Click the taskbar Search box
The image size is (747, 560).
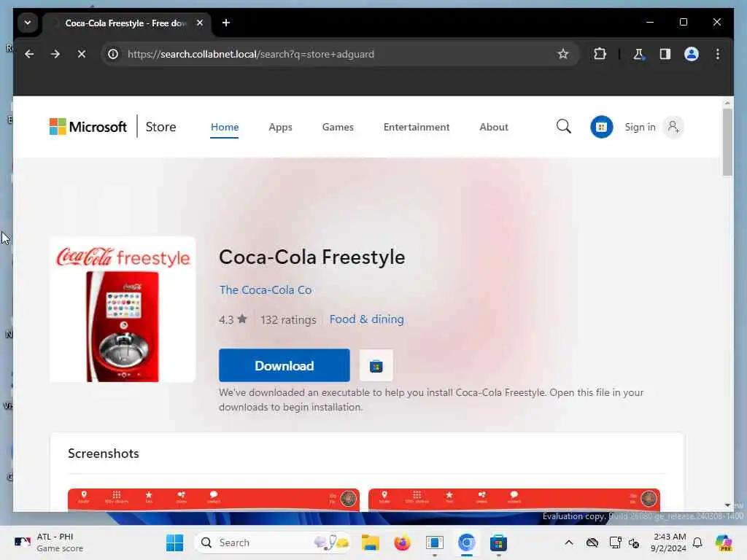273,542
